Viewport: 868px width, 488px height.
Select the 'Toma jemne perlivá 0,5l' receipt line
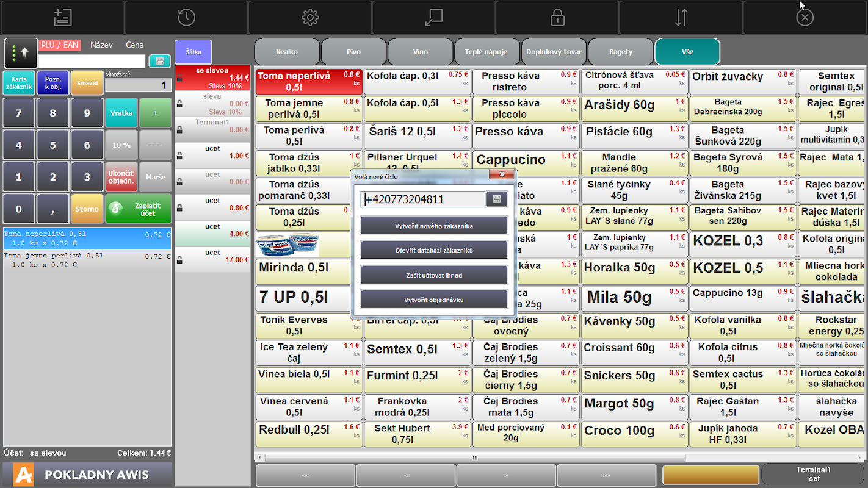coord(87,260)
